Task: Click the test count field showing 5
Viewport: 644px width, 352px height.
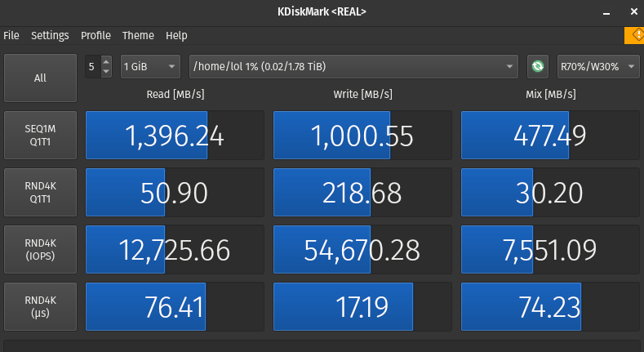Action: point(92,66)
